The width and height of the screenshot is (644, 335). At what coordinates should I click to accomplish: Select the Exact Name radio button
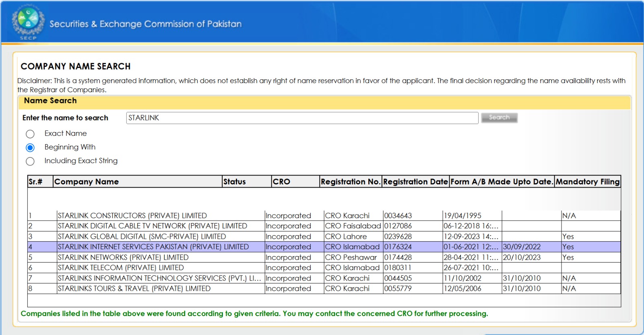(x=30, y=134)
